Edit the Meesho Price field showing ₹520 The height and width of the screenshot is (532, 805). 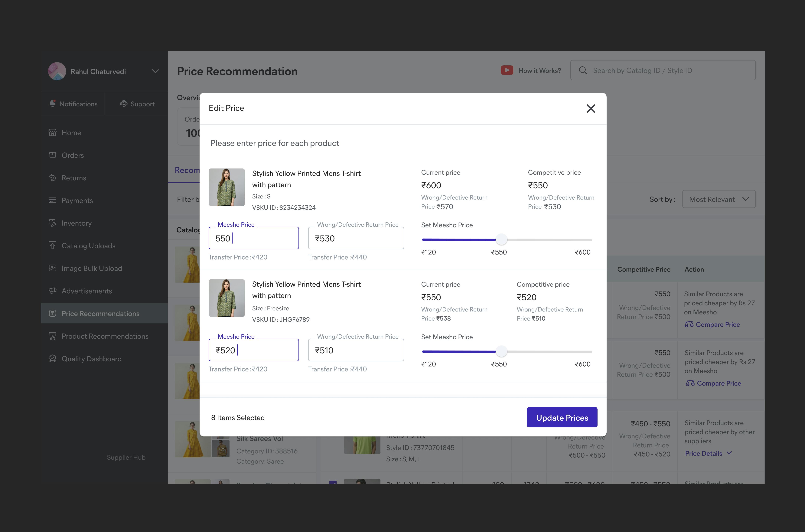point(253,350)
